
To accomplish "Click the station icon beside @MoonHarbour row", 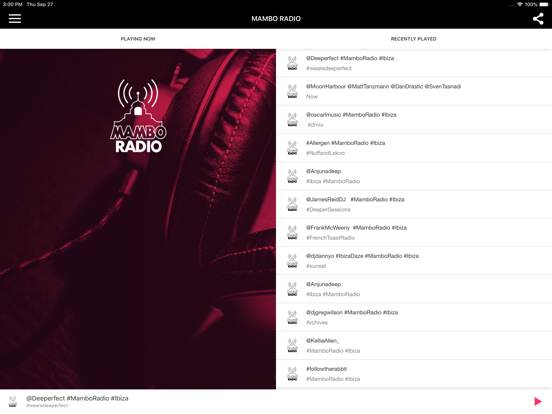I will [x=292, y=91].
